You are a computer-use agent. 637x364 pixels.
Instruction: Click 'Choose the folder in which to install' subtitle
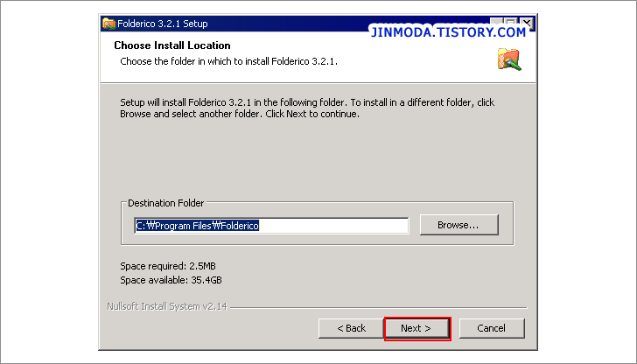(228, 61)
